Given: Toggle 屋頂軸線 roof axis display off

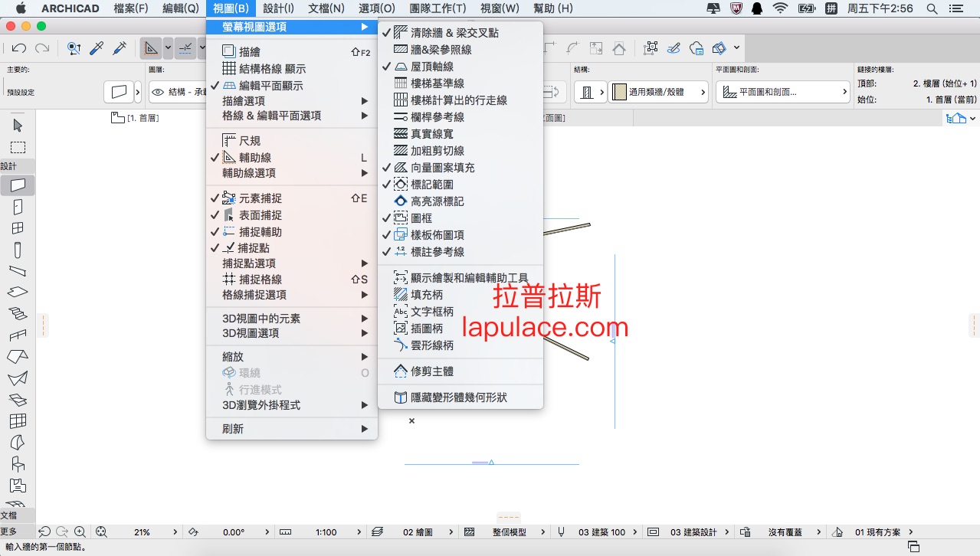Looking at the screenshot, I should pos(432,67).
